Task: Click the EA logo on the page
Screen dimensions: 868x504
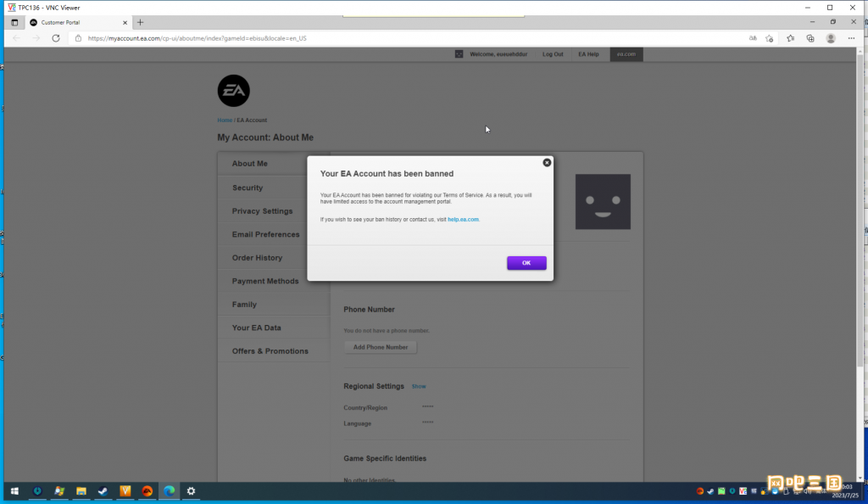Action: coord(234,91)
